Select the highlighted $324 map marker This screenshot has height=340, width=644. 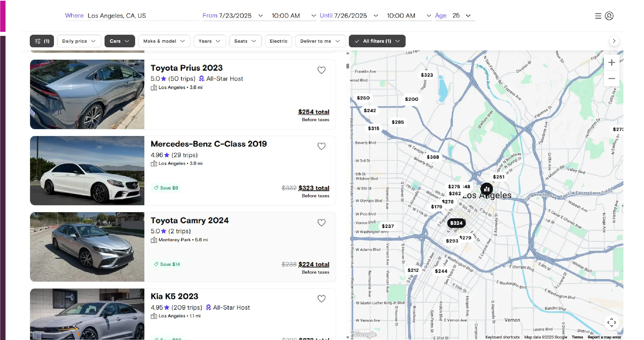[x=456, y=223]
